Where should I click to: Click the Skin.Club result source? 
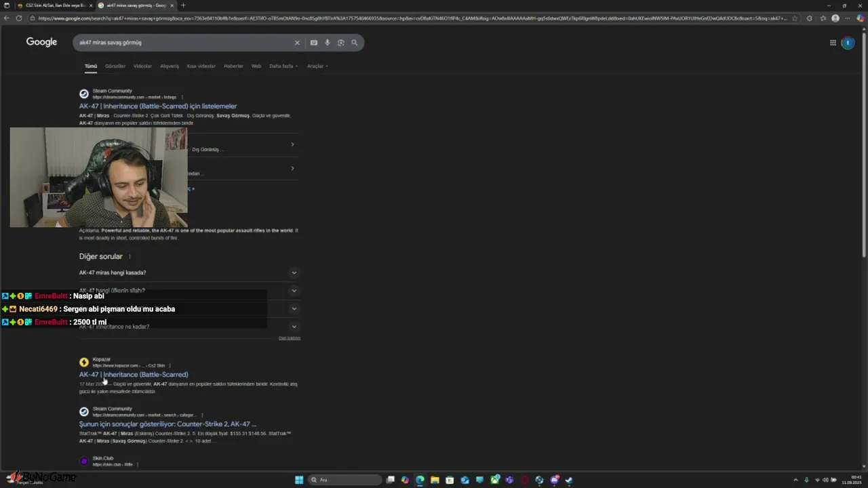pos(103,459)
